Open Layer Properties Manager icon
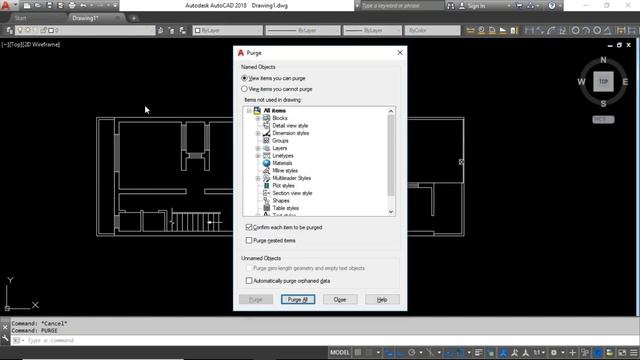 pos(9,30)
